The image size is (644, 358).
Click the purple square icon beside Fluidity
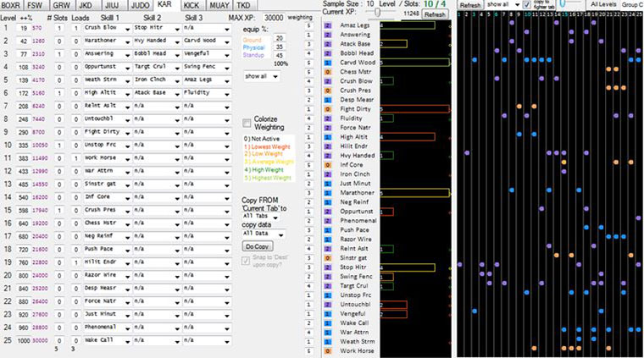(328, 118)
